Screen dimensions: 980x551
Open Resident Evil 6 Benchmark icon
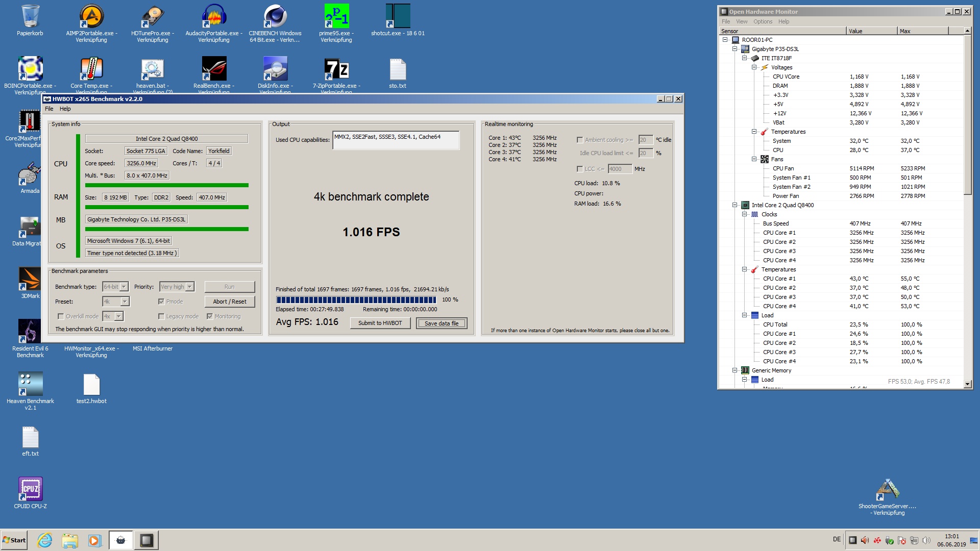click(x=30, y=332)
